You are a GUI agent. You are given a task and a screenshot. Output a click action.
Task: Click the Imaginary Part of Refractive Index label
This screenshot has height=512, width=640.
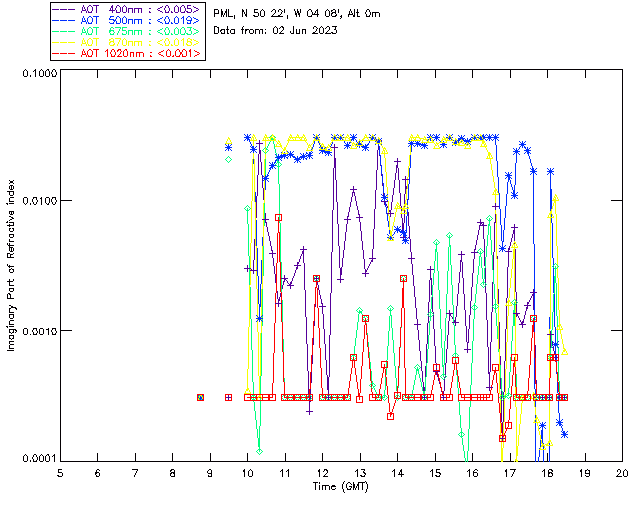click(x=11, y=265)
